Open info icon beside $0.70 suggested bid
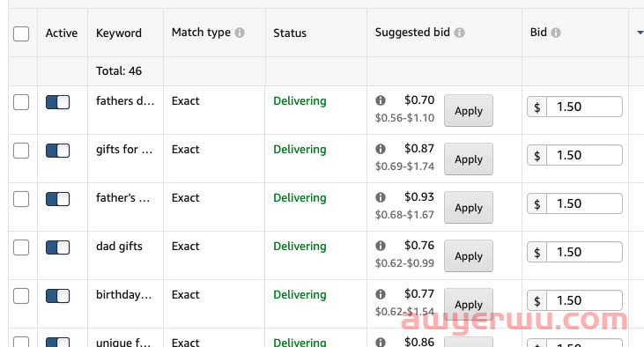 (x=381, y=100)
